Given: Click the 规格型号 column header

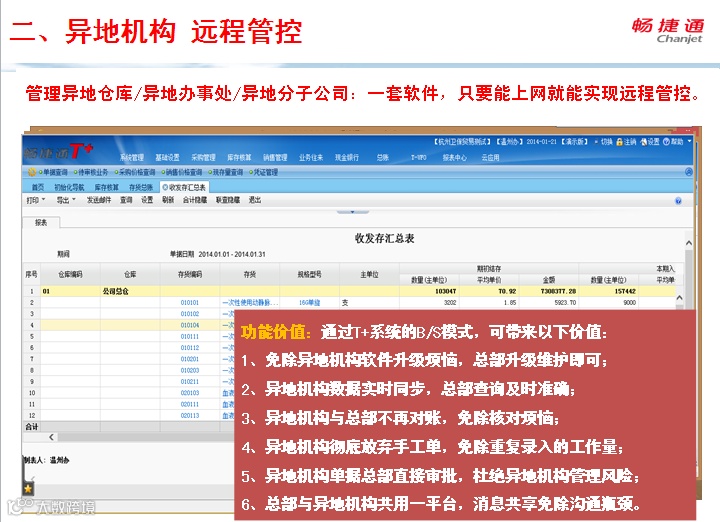Looking at the screenshot, I should (309, 275).
